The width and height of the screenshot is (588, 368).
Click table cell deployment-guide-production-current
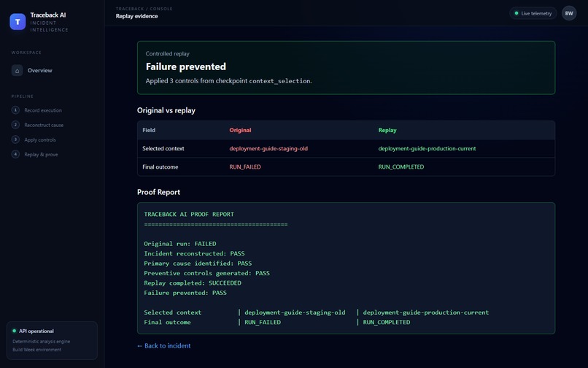tap(427, 148)
